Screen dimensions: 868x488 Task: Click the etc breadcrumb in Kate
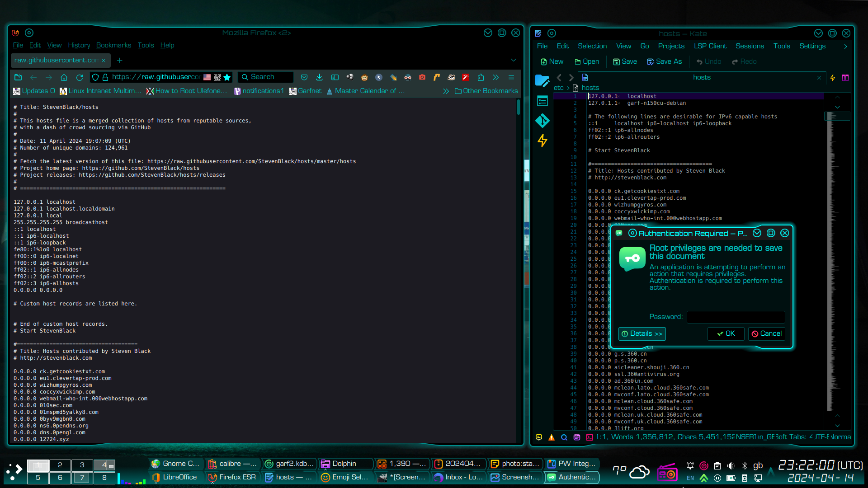tap(559, 88)
